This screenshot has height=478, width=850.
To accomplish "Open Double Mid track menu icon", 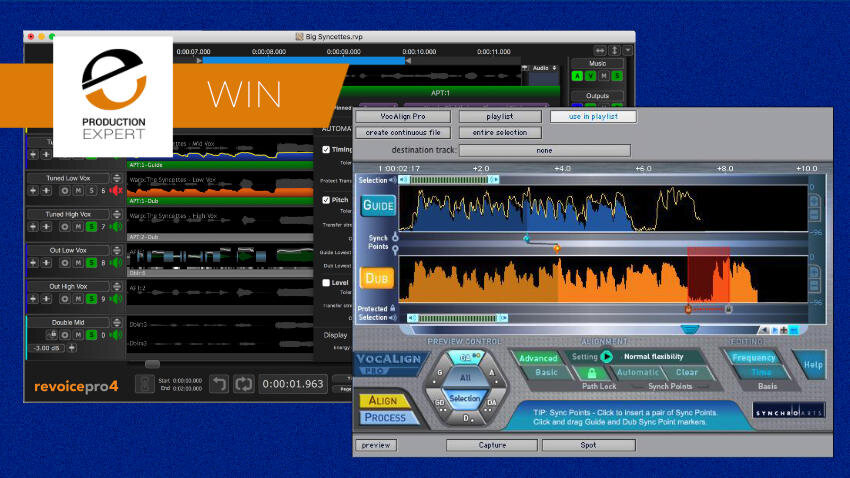I will (x=117, y=322).
